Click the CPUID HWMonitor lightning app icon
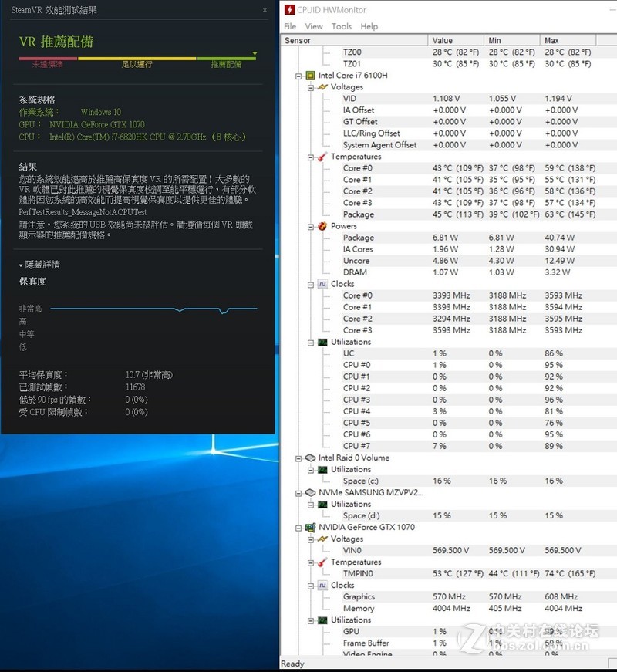Image resolution: width=617 pixels, height=672 pixels. [x=290, y=9]
